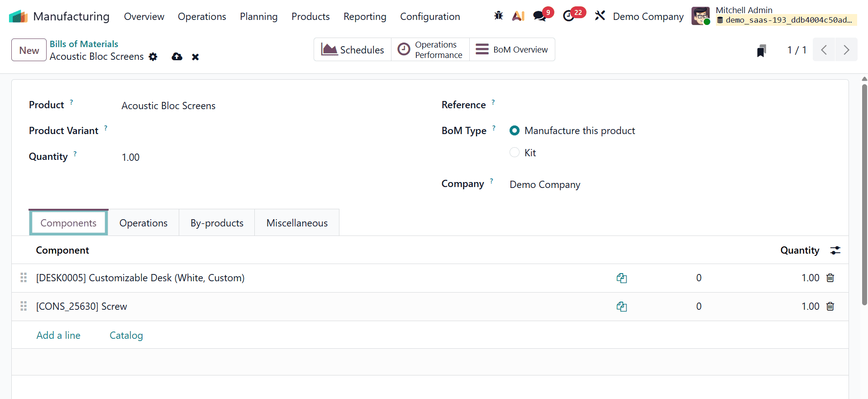Viewport: 868px width, 399px height.
Task: Click [DESK0005] Customizable Desk component name
Action: 140,278
